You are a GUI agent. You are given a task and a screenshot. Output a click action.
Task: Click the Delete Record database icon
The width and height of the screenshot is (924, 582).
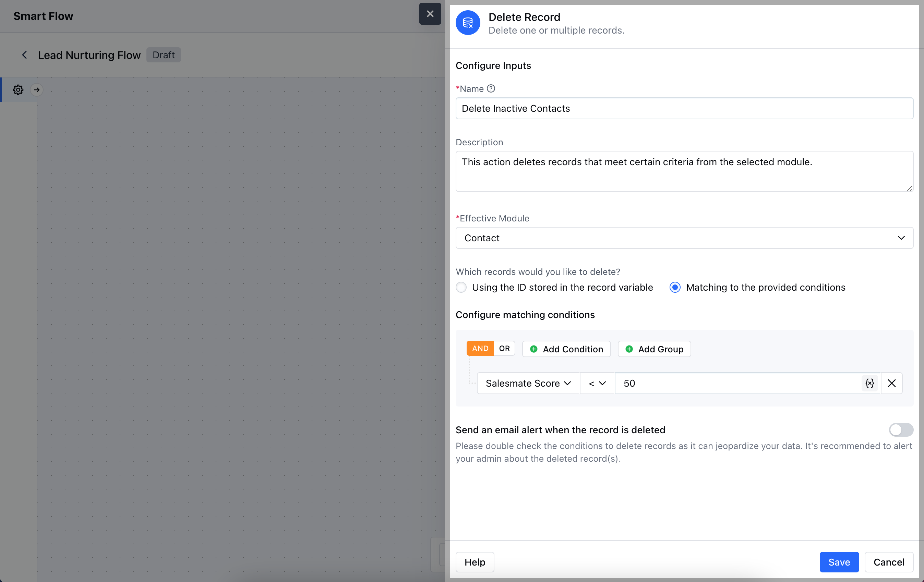tap(468, 23)
